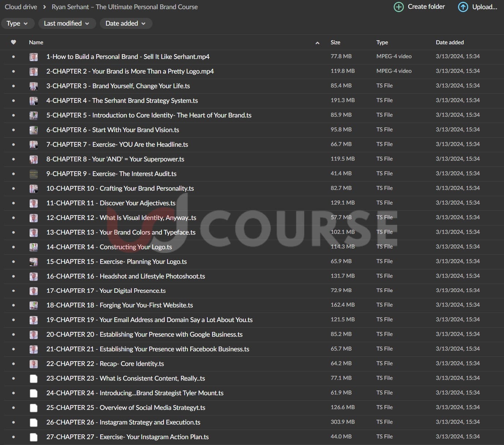Open the Date added filter dropdown
The width and height of the screenshot is (504, 445).
[x=125, y=23]
